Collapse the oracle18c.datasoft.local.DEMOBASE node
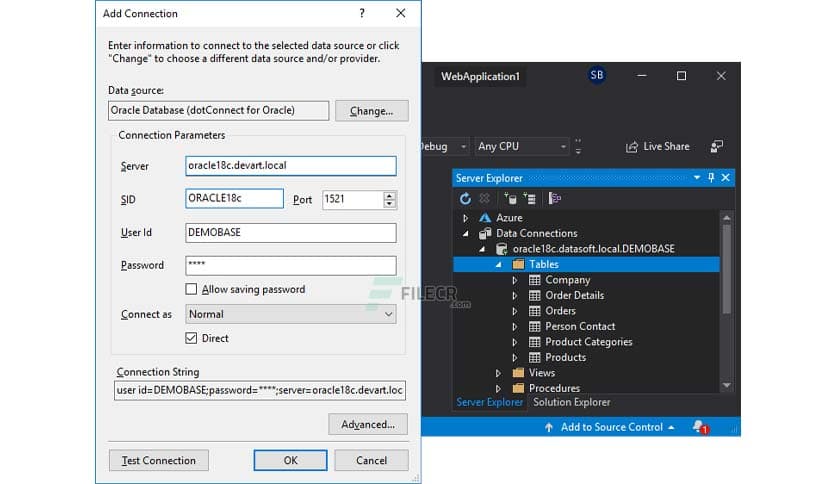 (x=482, y=249)
